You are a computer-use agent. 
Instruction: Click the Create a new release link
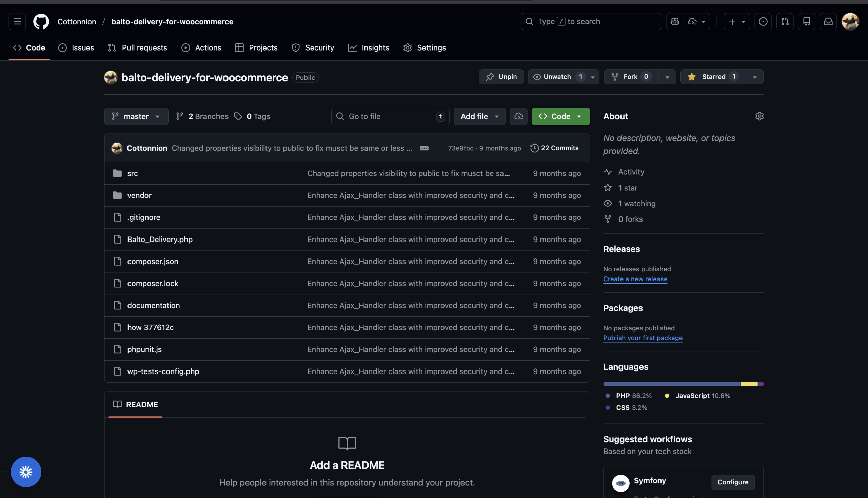(635, 279)
